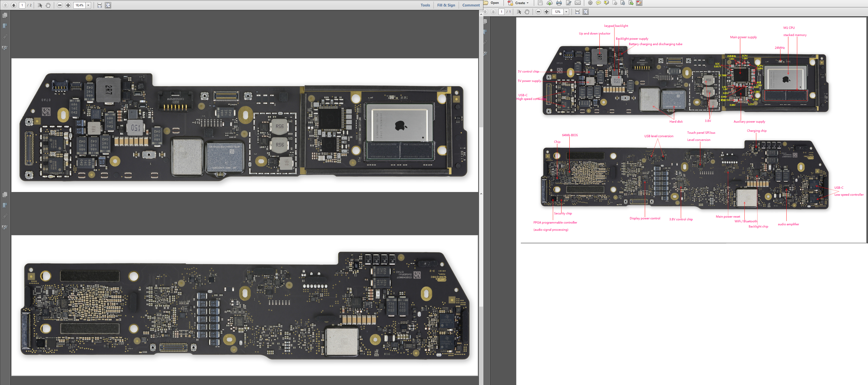Click the edit text pencil-page icon
868x385 pixels.
pos(568,3)
